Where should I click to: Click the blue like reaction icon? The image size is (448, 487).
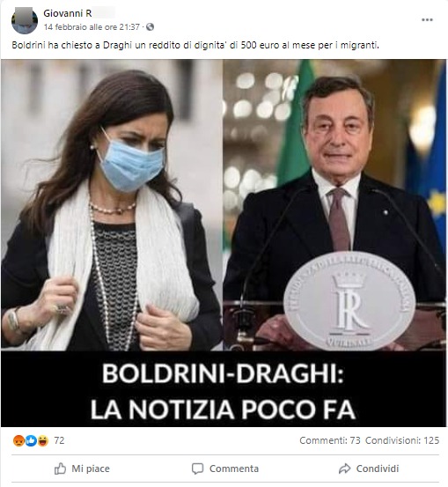pyautogui.click(x=31, y=440)
